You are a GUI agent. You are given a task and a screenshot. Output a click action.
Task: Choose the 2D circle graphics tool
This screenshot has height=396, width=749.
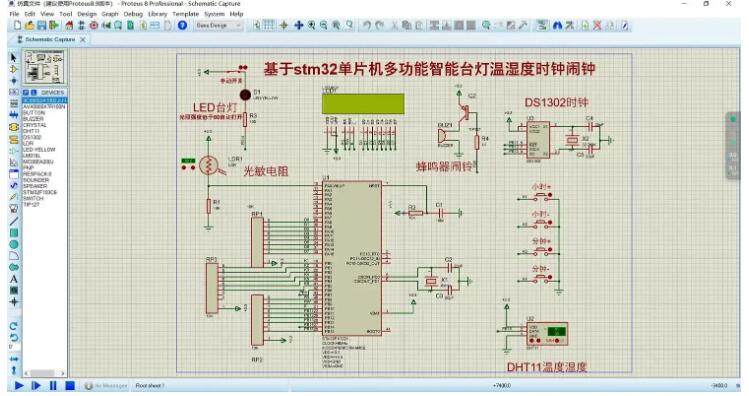[14, 245]
